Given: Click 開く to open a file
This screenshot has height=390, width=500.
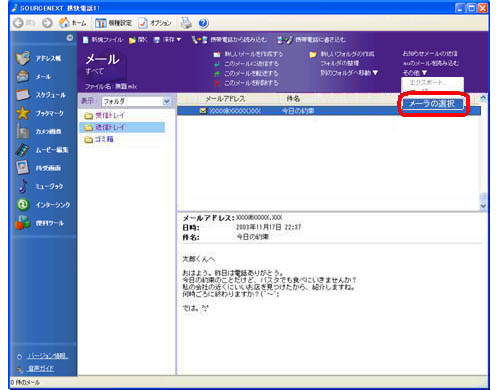Looking at the screenshot, I should pos(138,40).
